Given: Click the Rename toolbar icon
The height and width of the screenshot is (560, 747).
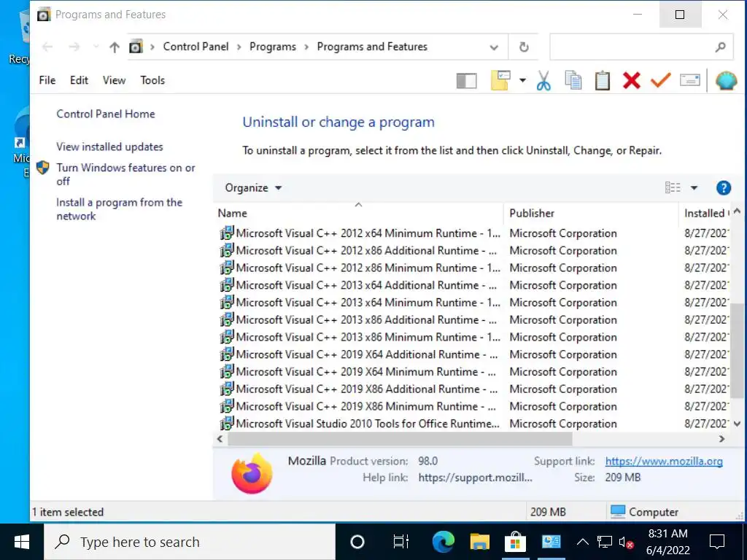Looking at the screenshot, I should click(689, 80).
